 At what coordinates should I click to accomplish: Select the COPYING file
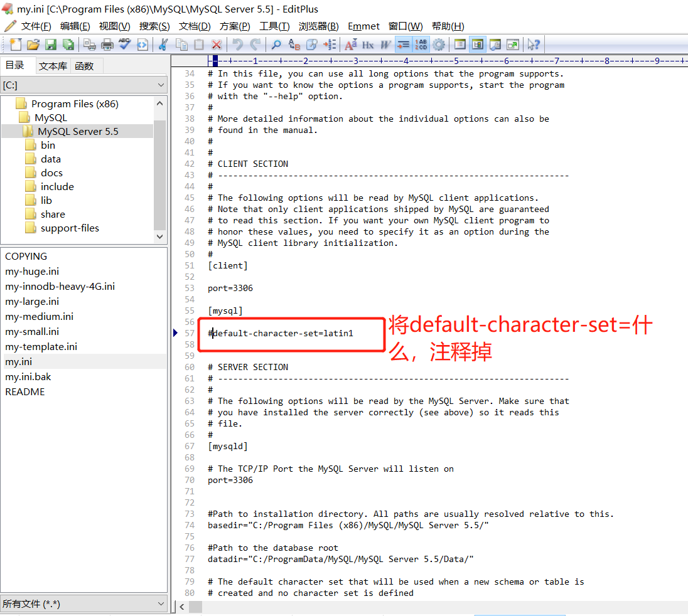[x=26, y=257]
